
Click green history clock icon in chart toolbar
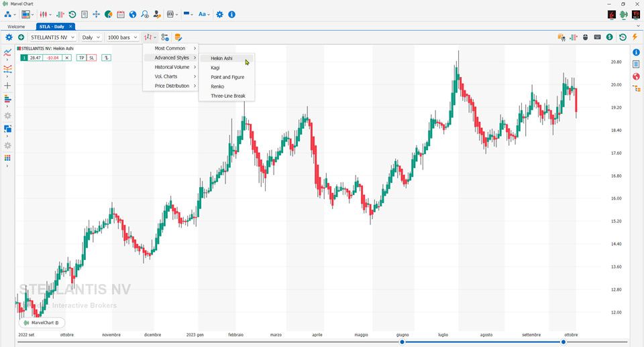coord(623,38)
